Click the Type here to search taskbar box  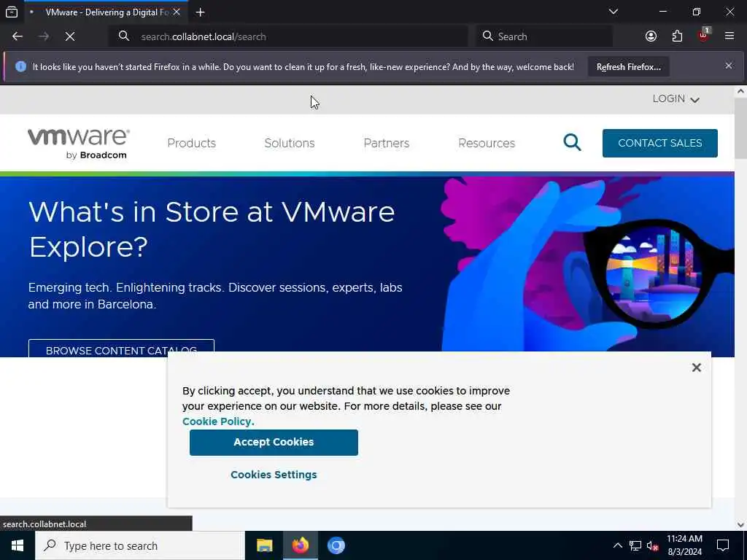(x=140, y=545)
